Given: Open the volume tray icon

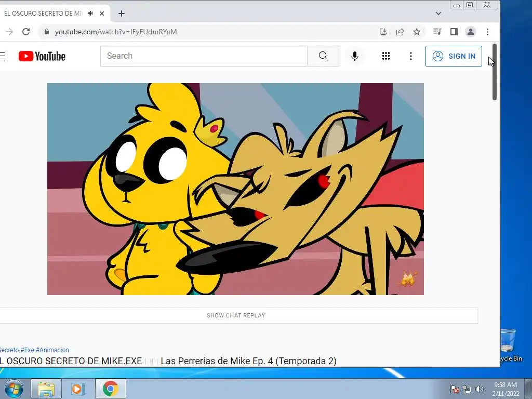Looking at the screenshot, I should tap(479, 389).
